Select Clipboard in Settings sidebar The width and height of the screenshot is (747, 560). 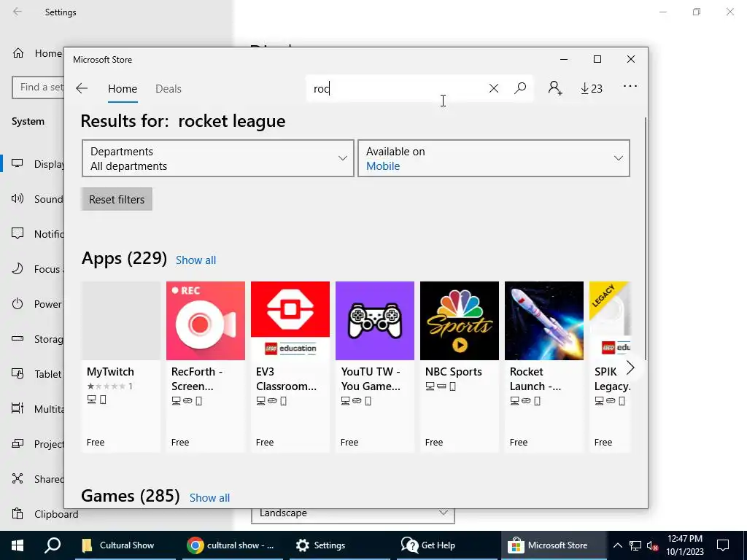[44, 514]
